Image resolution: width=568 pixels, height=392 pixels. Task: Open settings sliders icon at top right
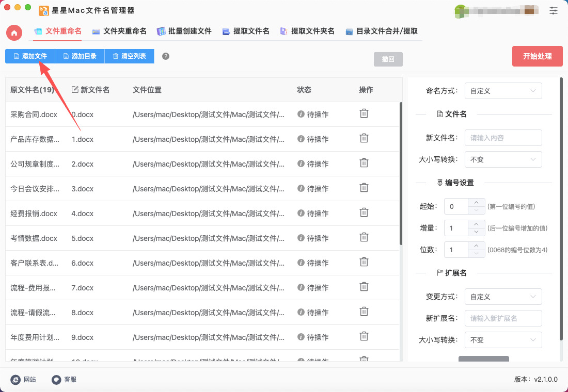[554, 10]
